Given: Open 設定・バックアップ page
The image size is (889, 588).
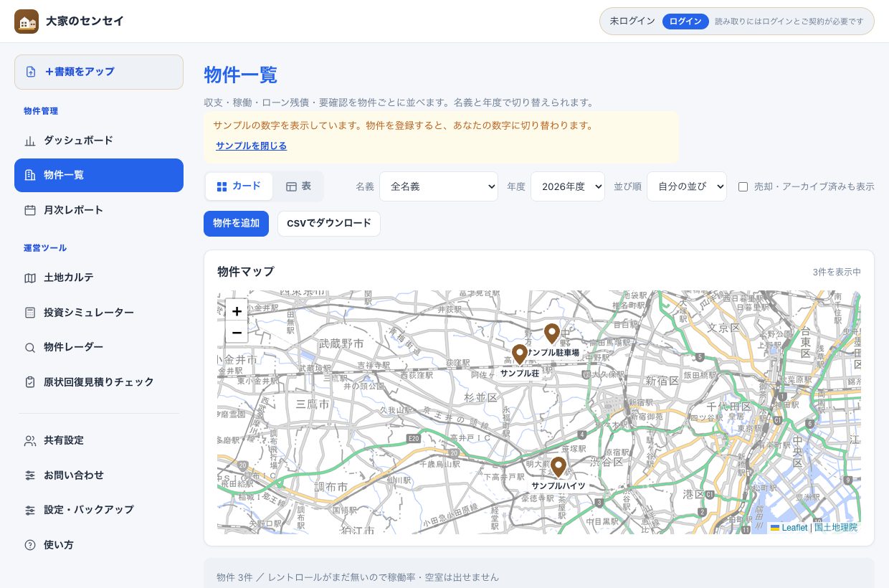Looking at the screenshot, I should [x=99, y=510].
